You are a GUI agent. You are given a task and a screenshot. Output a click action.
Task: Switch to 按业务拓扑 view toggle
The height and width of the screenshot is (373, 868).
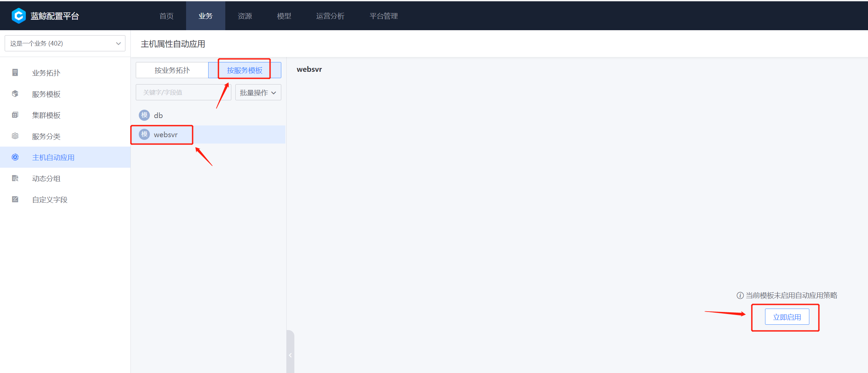(172, 70)
